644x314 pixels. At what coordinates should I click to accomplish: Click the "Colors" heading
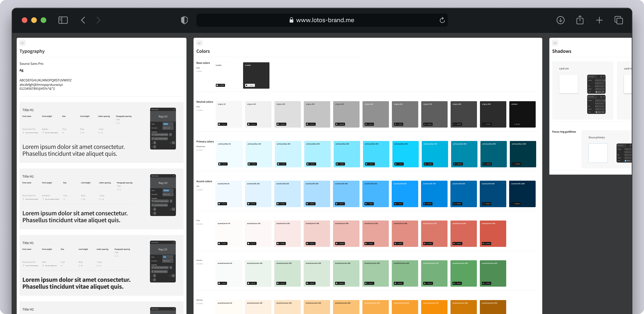pos(203,51)
